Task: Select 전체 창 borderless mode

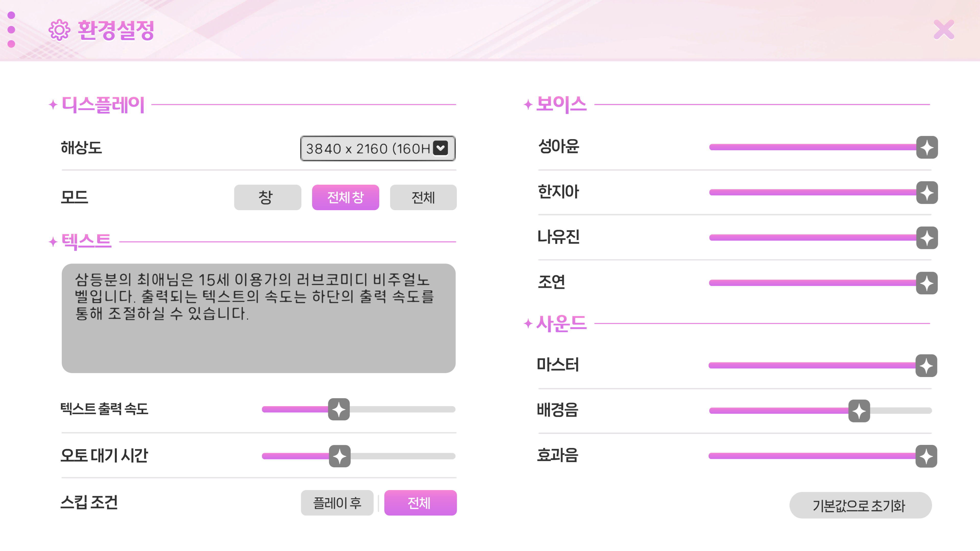Action: tap(346, 197)
